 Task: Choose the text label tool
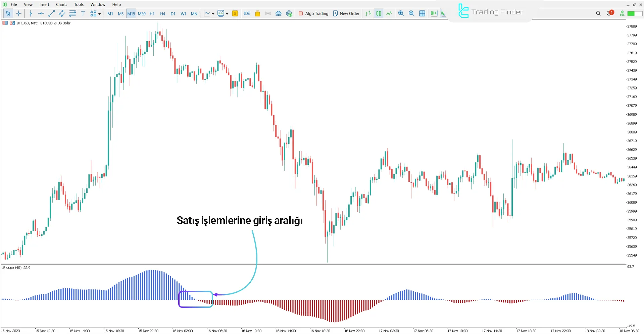click(x=83, y=13)
